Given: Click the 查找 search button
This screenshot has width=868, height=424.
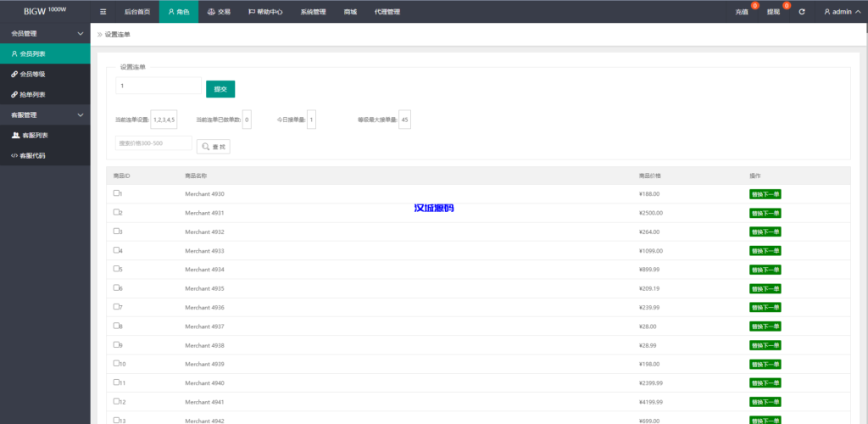Looking at the screenshot, I should (214, 147).
